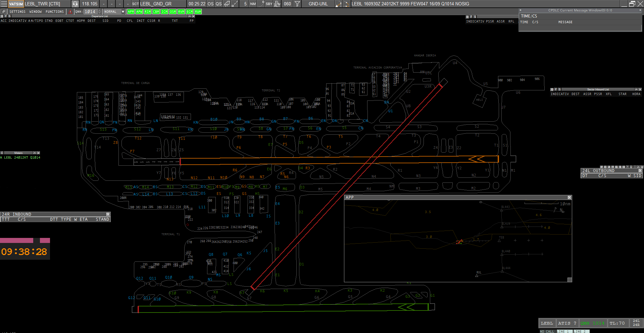Click the filter funnel icon
644x333 pixels.
coord(297,4)
